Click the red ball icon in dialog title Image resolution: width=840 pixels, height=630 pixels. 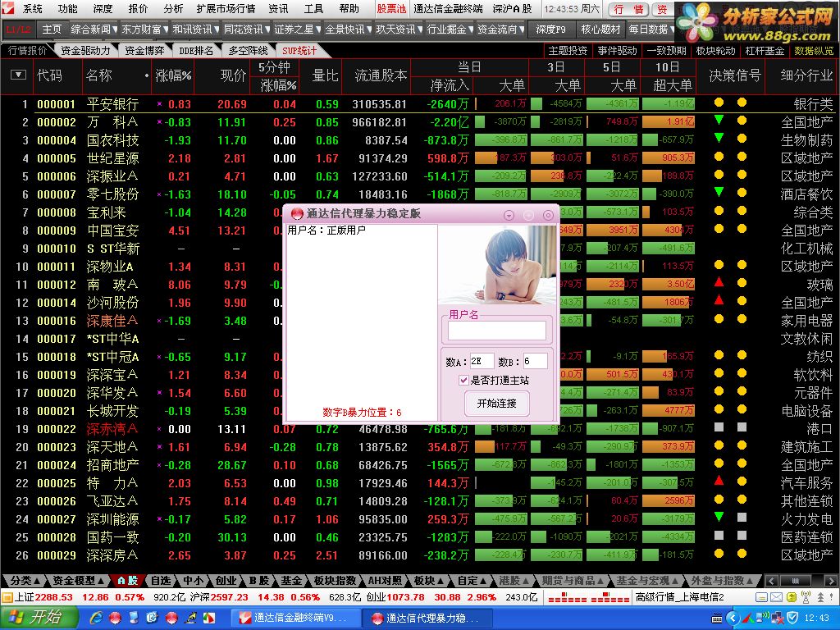tap(297, 214)
